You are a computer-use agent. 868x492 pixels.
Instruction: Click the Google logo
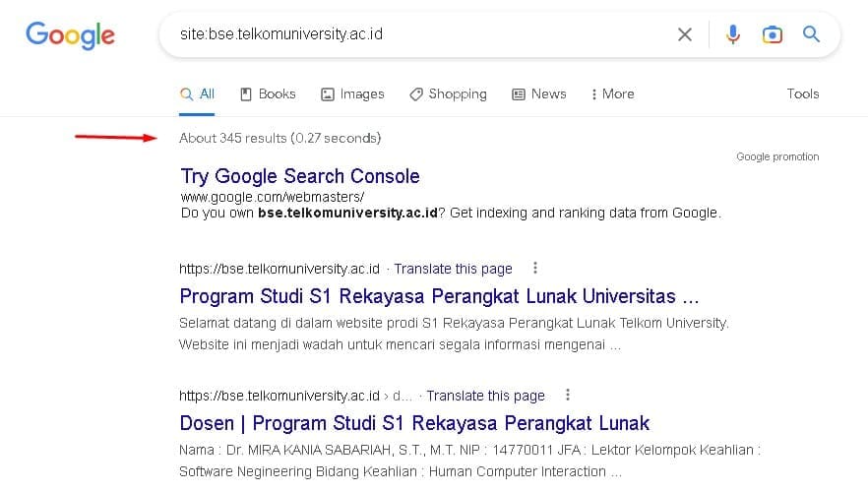tap(70, 35)
